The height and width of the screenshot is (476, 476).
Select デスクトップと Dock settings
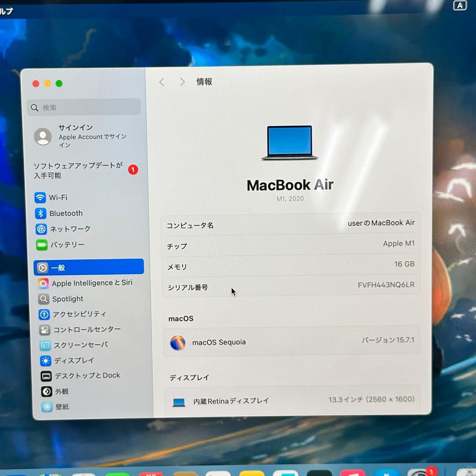86,376
